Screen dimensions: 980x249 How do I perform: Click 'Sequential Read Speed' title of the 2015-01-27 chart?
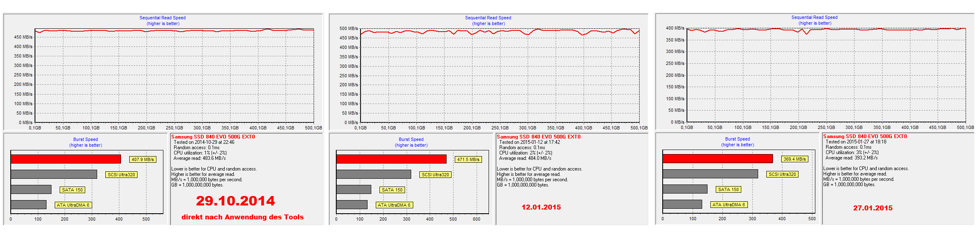click(815, 17)
